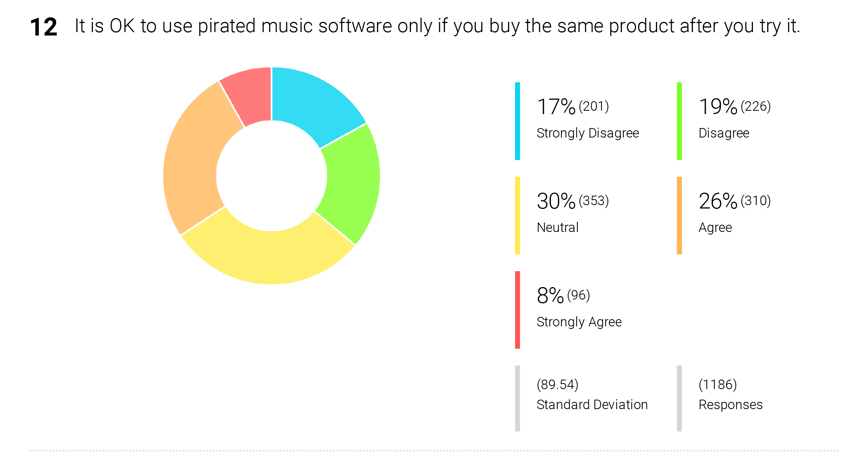868x465 pixels.
Task: Click the cyan Strongly Disagree legend bar
Action: 517,121
